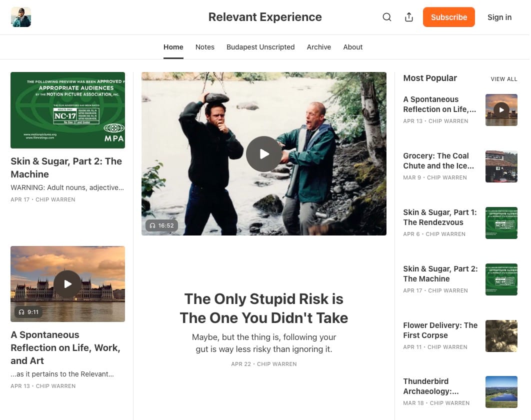Click 'APR 11 · CHIP WARREN' date line
The height and width of the screenshot is (420, 531).
[x=435, y=347]
